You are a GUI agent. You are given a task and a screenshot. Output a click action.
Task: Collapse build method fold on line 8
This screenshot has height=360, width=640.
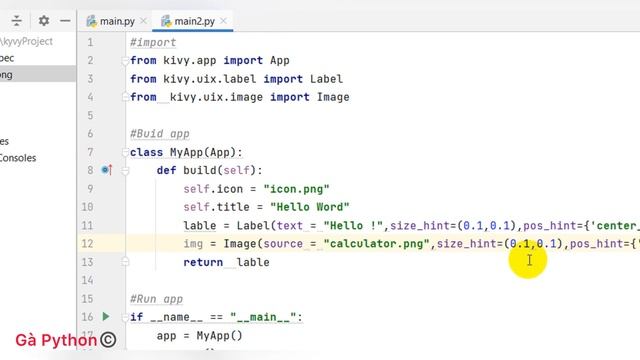[125, 171]
